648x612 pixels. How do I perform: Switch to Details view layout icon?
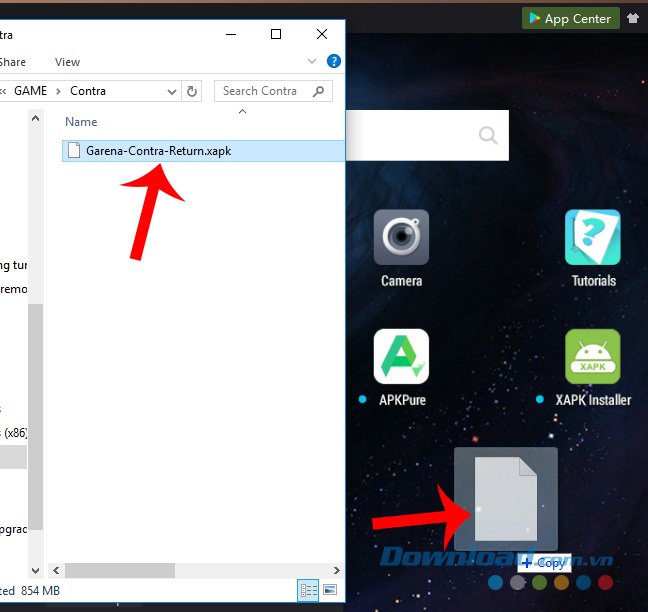click(x=309, y=590)
